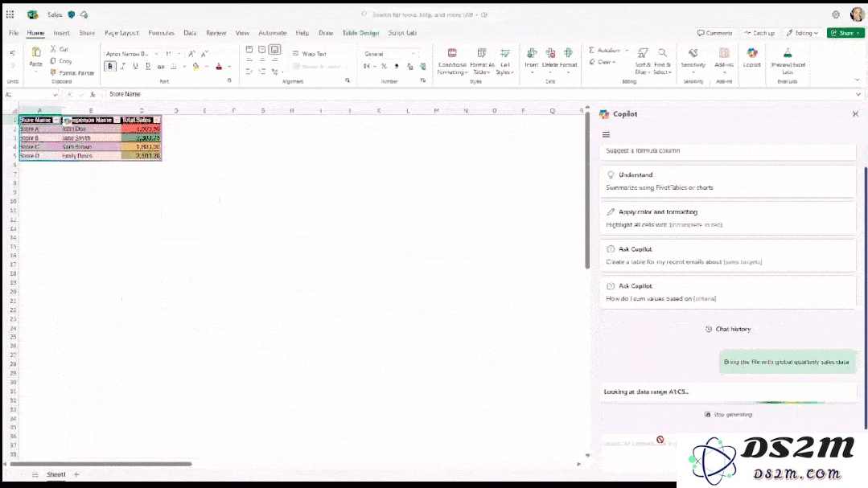Screen dimensions: 868x488
Task: Open the Total Sales column filter dropdown
Action: [157, 120]
